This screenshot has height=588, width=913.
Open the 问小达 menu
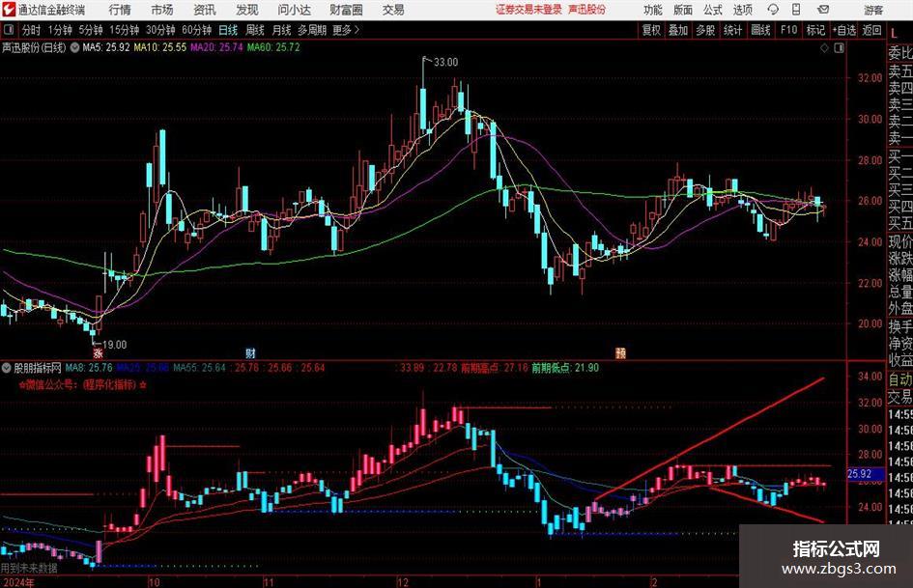[x=294, y=10]
